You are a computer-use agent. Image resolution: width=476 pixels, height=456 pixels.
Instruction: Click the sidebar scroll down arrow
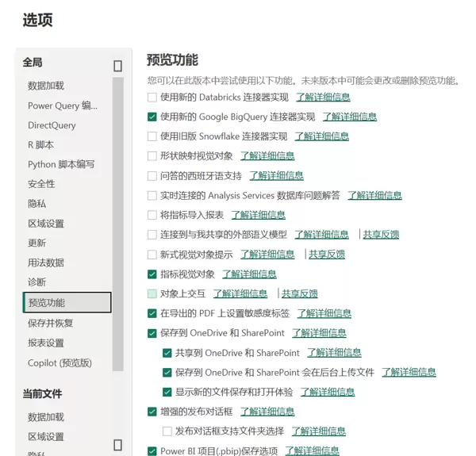click(x=117, y=445)
